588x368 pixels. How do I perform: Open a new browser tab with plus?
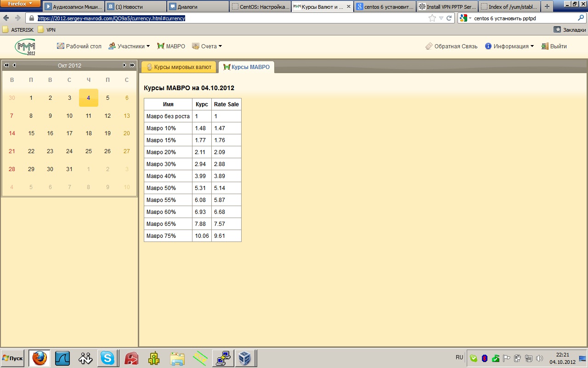coord(547,6)
